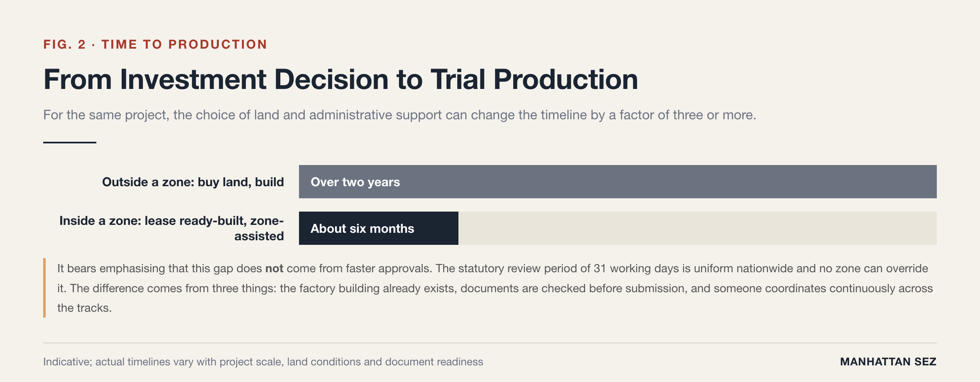
Task: Click the bold word not in note
Action: click(x=274, y=269)
